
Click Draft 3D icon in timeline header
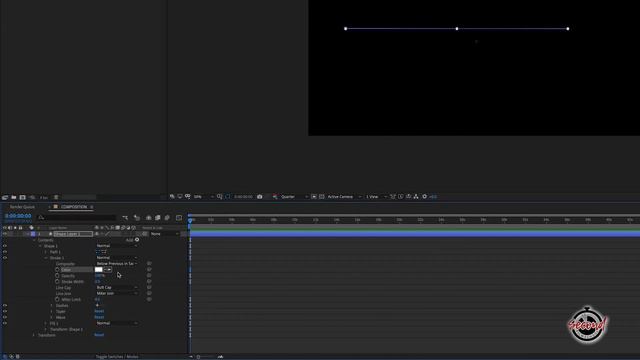point(137,218)
